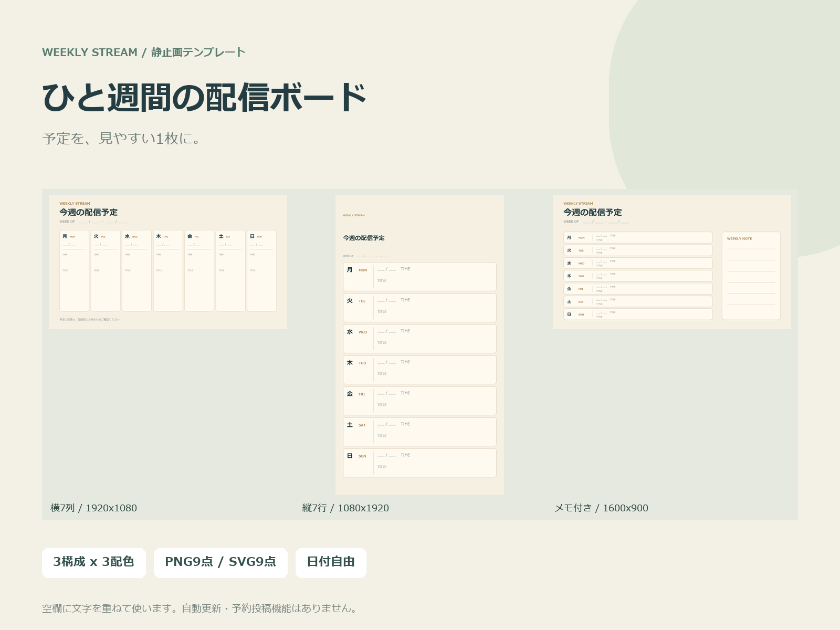Click 今週の配信予定 title in memo template
The image size is (840, 630).
click(x=592, y=212)
